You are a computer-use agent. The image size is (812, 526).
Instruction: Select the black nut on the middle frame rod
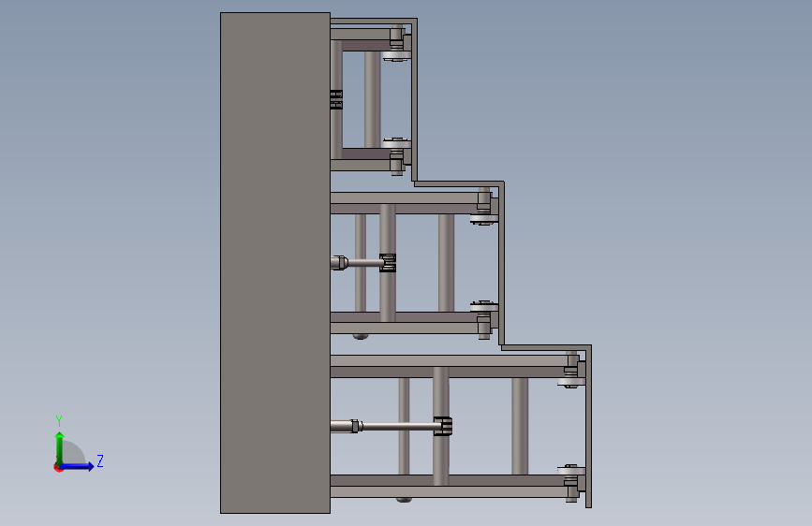pyautogui.click(x=388, y=263)
